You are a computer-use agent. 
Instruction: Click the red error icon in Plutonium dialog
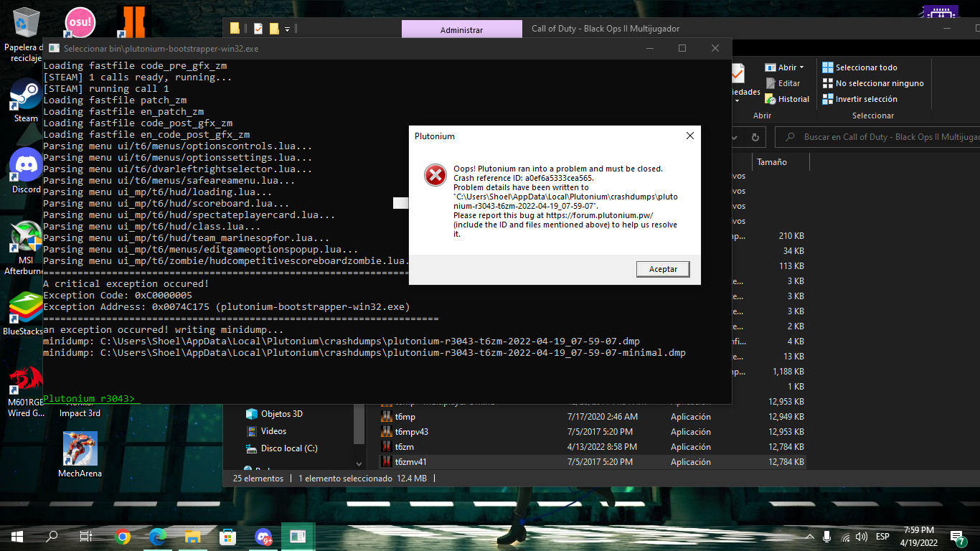435,174
